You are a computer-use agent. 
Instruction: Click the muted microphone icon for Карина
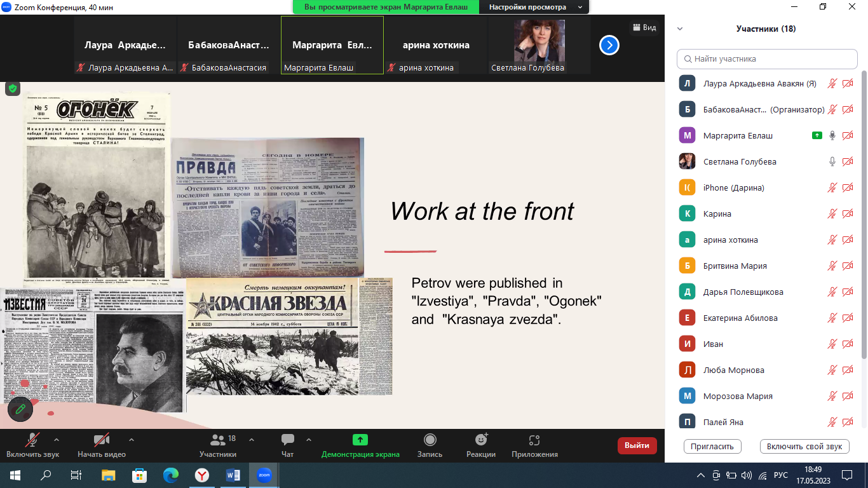pyautogui.click(x=832, y=213)
